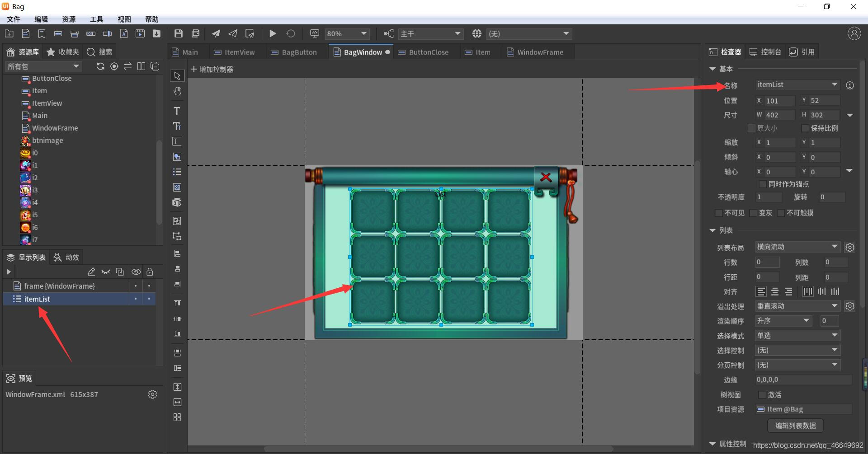Image resolution: width=868 pixels, height=454 pixels.
Task: Click the name info icon
Action: coord(850,85)
